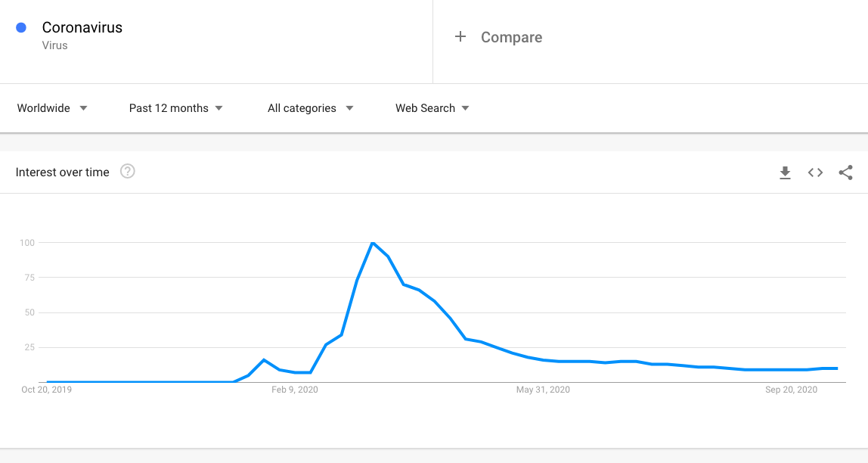868x463 pixels.
Task: Open the All categories dropdown
Action: (x=310, y=108)
